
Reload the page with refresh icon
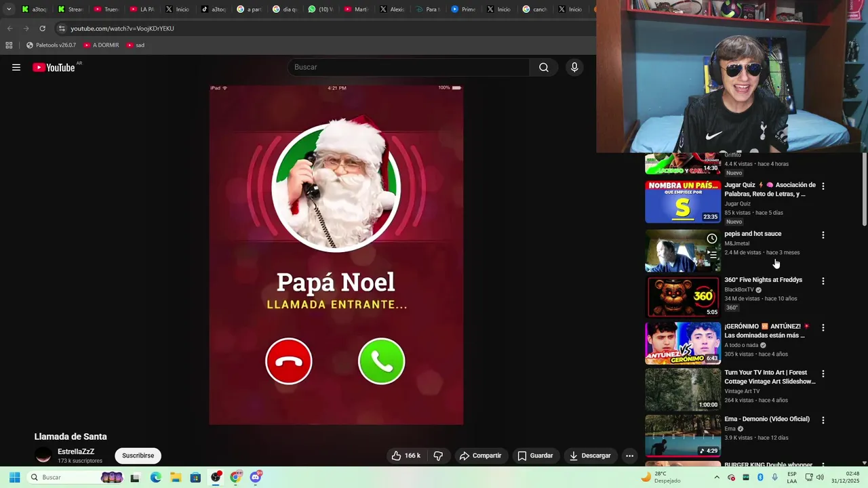point(42,28)
